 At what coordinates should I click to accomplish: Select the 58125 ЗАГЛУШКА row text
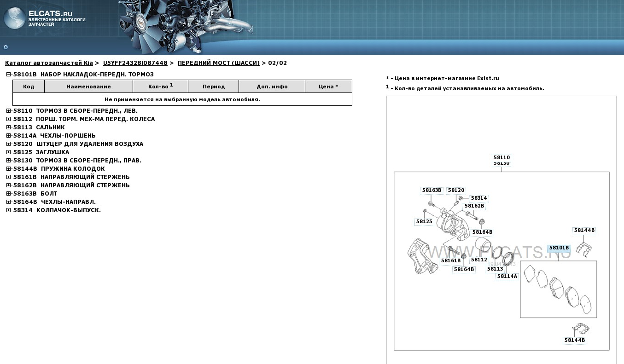coord(41,152)
